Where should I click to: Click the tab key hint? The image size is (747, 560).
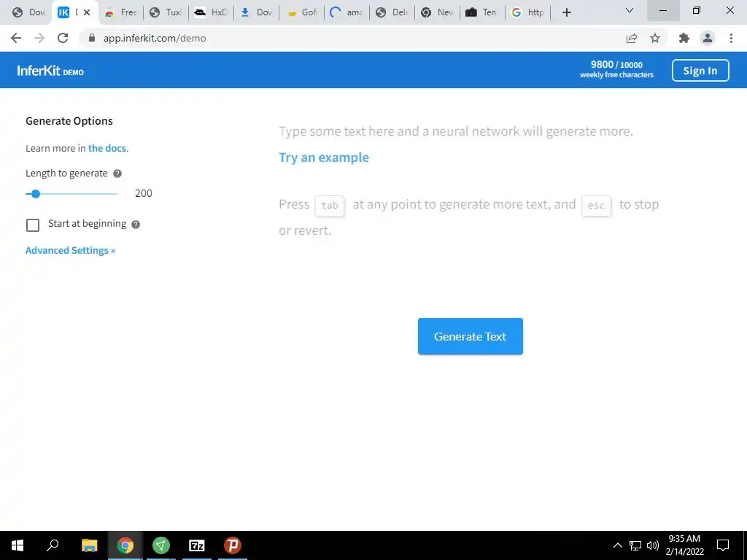point(330,205)
